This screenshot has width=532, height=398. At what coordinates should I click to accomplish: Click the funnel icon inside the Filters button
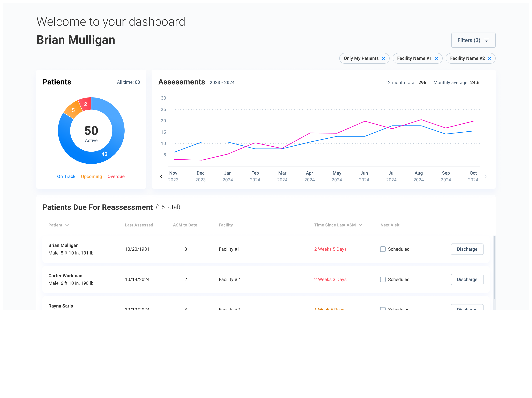[x=487, y=40]
